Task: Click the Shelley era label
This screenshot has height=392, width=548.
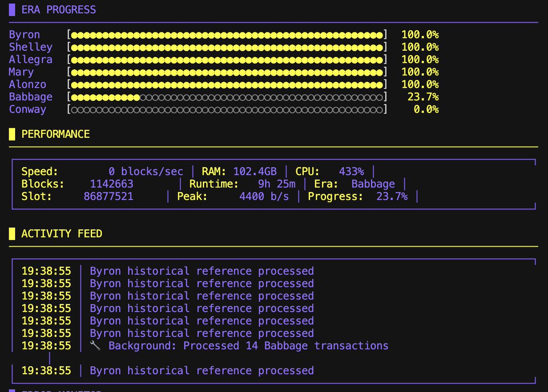Action: [x=31, y=47]
